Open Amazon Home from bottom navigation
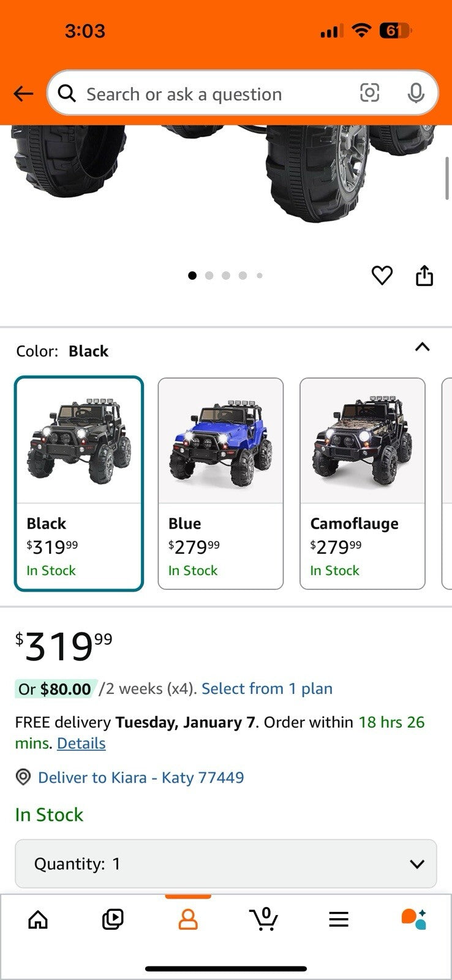The width and height of the screenshot is (452, 980). tap(38, 919)
